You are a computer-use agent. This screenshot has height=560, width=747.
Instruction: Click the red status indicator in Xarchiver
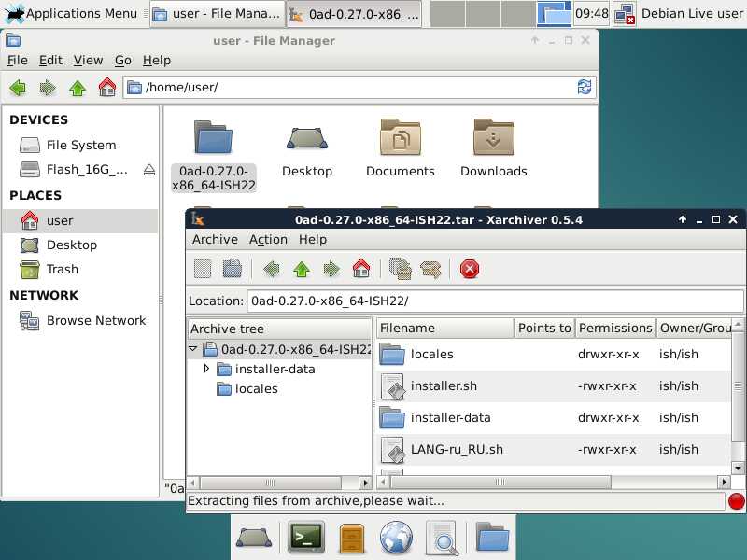737,501
